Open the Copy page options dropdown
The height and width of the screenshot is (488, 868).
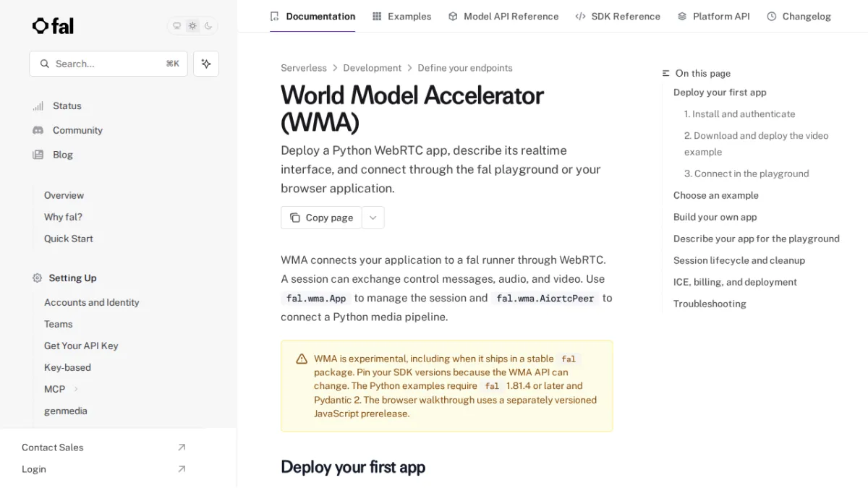click(373, 218)
